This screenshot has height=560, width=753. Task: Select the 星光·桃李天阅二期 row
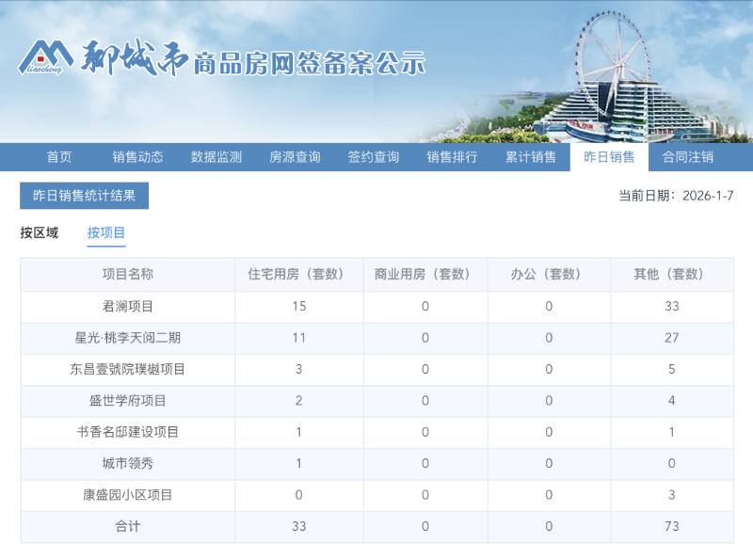coord(129,338)
